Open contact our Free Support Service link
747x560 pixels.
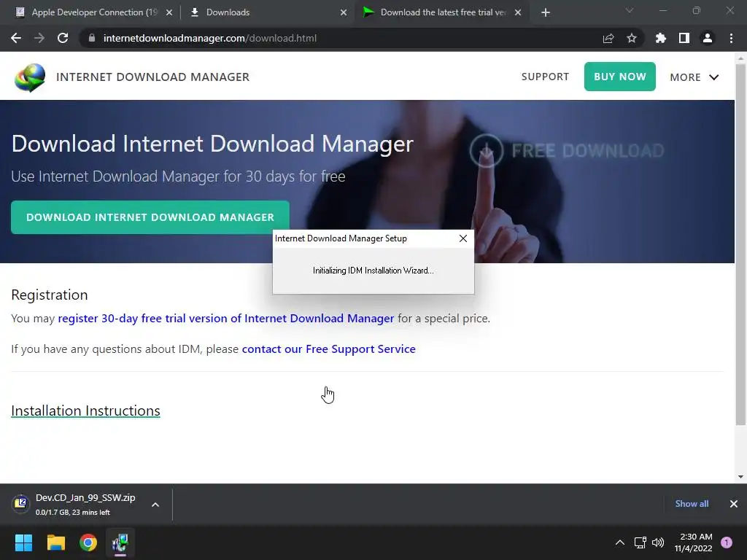[x=329, y=349]
